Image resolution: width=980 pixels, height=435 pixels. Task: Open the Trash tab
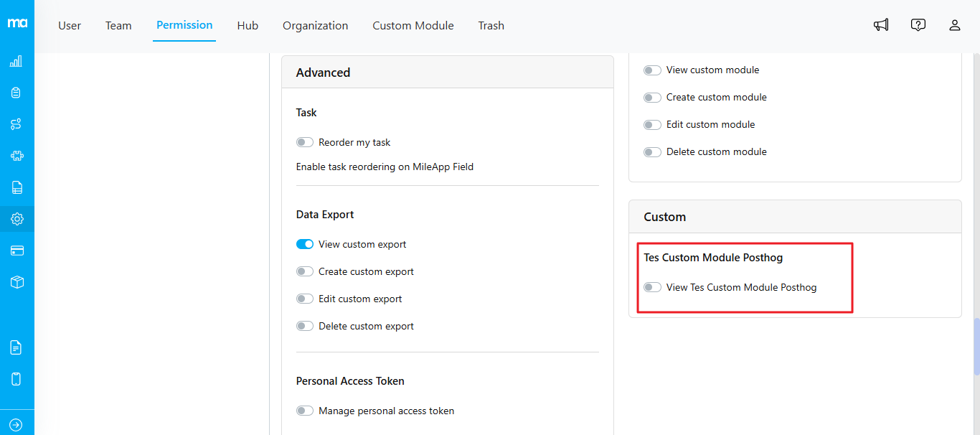491,26
